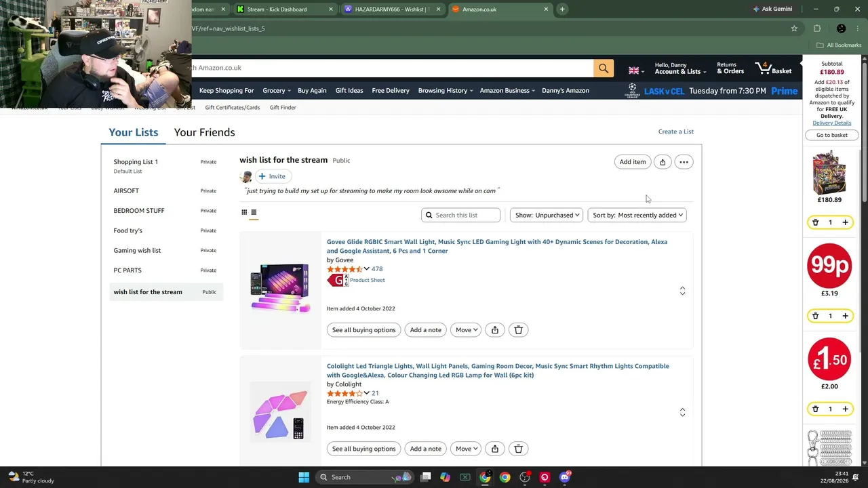
Task: Open Copilot from the taskbar
Action: click(x=445, y=477)
